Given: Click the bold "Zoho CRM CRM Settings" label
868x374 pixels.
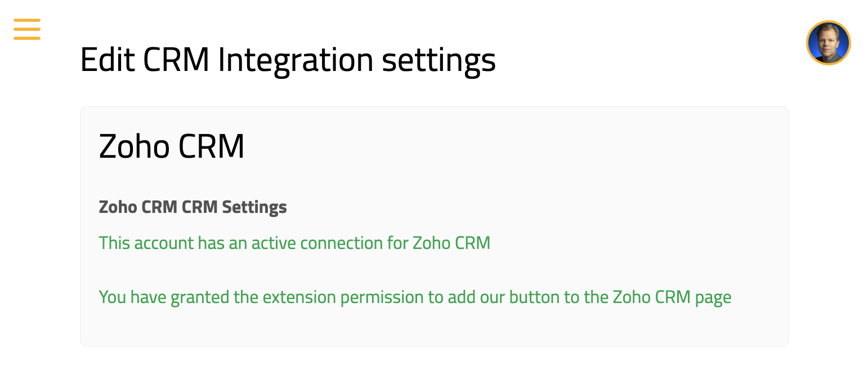Looking at the screenshot, I should point(193,207).
